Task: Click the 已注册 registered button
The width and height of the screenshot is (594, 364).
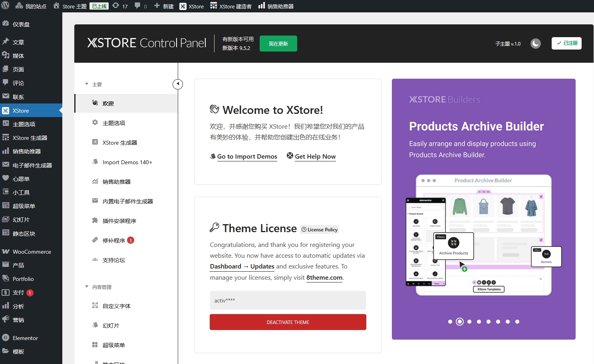Action: click(x=566, y=43)
